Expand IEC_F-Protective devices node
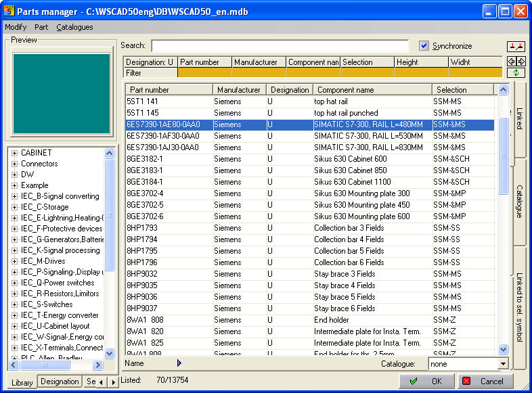 pyautogui.click(x=14, y=229)
